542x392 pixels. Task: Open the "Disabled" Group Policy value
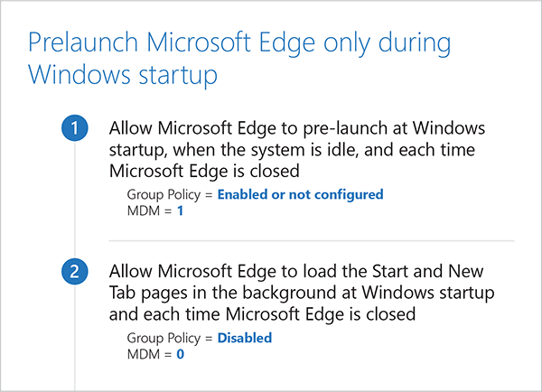[x=244, y=338]
